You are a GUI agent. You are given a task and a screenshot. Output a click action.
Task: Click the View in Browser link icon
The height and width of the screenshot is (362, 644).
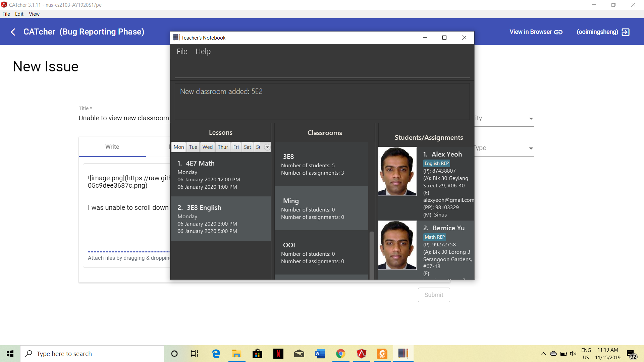558,32
